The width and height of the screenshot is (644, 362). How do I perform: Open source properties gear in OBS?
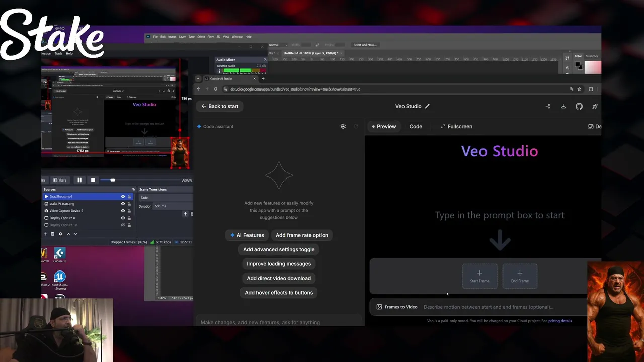click(x=60, y=234)
